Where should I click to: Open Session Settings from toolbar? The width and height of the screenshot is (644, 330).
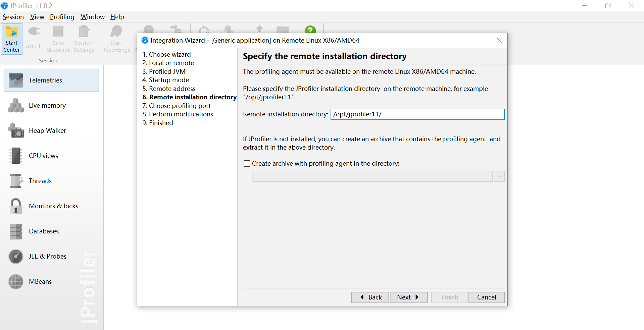(x=84, y=39)
